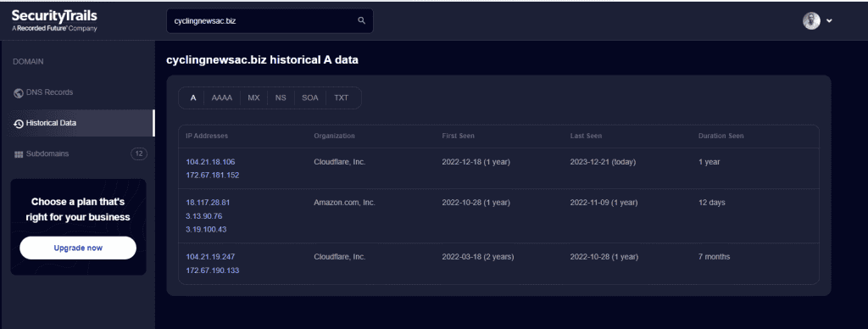Click last seen 2023-12-21 (today)
This screenshot has width=868, height=329.
point(603,162)
